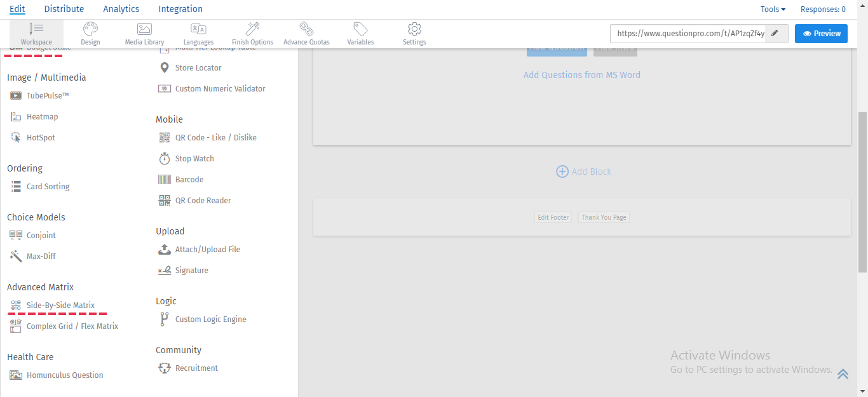The width and height of the screenshot is (868, 397).
Task: Click Add Questions from MS Word link
Action: tap(581, 75)
